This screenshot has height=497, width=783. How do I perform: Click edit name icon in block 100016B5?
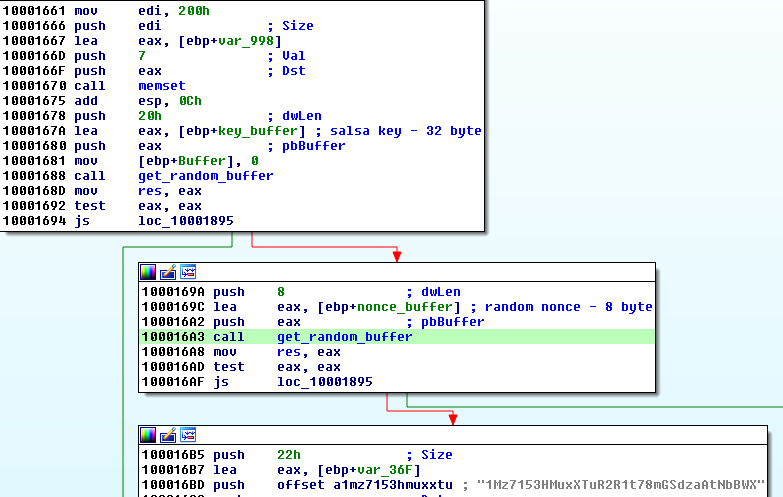click(x=167, y=435)
